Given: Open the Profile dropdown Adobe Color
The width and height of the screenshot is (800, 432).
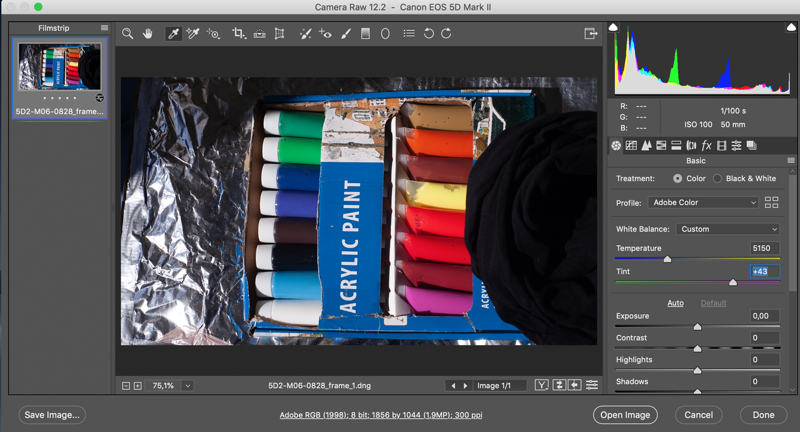Looking at the screenshot, I should coord(704,202).
